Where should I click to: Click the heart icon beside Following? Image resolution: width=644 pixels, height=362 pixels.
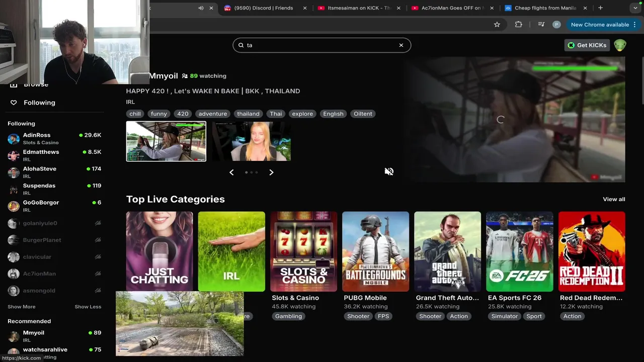coord(14,103)
